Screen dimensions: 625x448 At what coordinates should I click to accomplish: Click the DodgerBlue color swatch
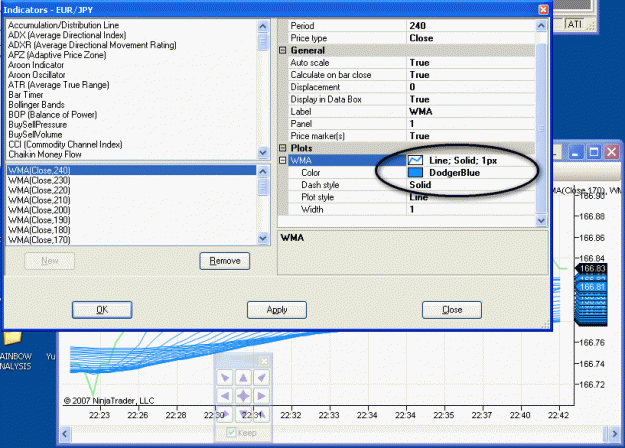[415, 173]
